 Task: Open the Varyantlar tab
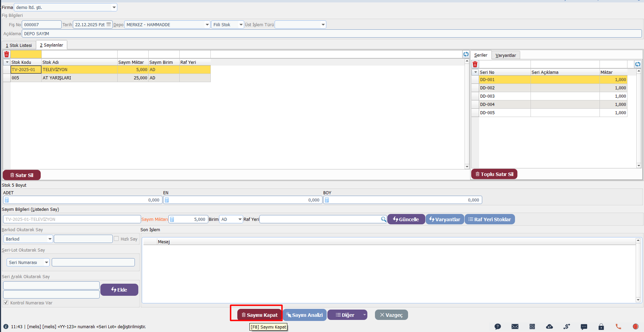[x=505, y=55]
